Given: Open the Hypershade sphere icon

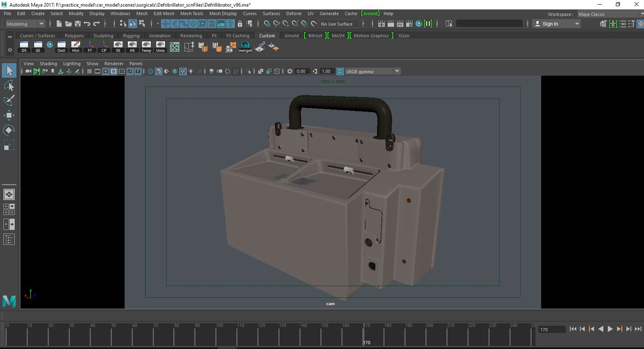Looking at the screenshot, I should tap(419, 24).
